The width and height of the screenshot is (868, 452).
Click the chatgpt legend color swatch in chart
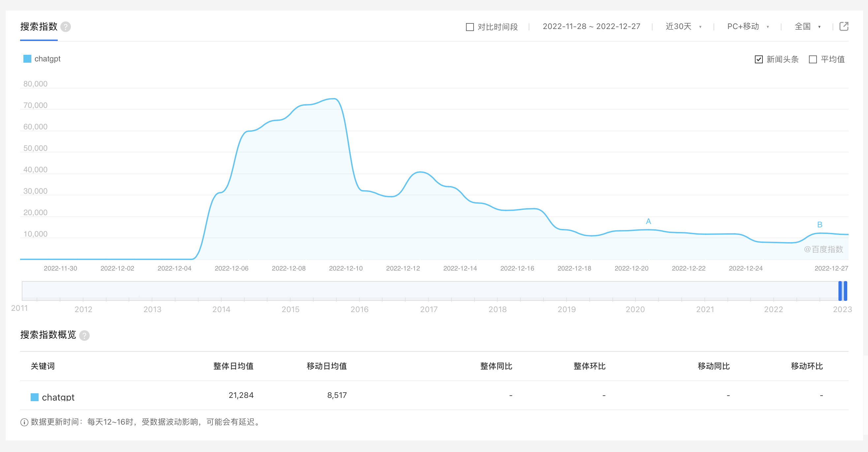pyautogui.click(x=27, y=59)
